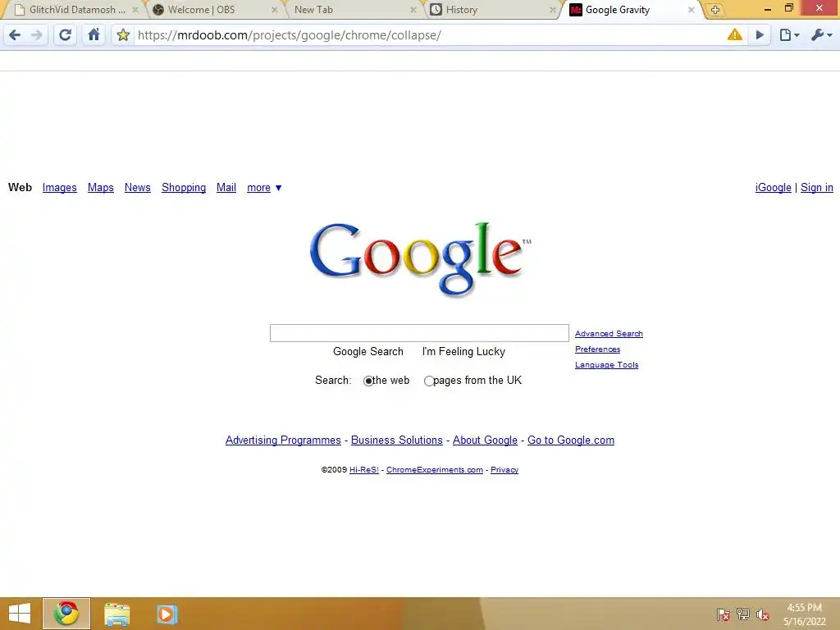
Task: Open the Mail link
Action: [x=226, y=188]
